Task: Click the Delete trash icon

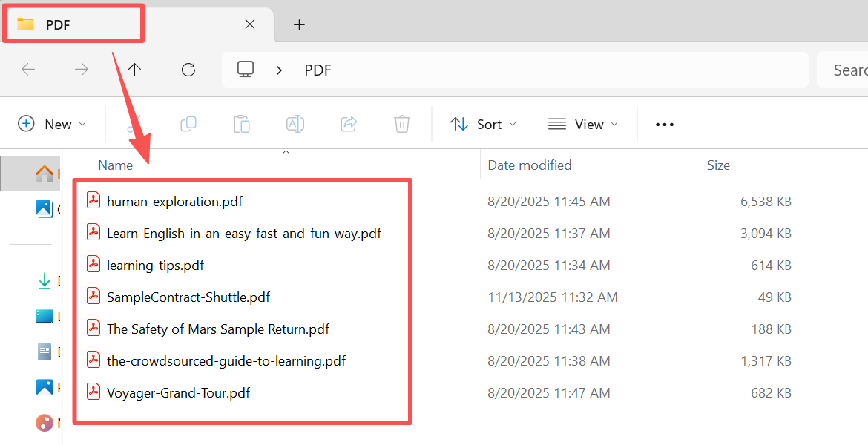Action: [x=402, y=124]
